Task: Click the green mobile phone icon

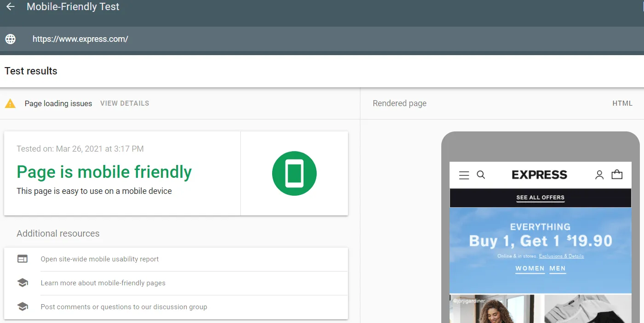Action: tap(294, 173)
